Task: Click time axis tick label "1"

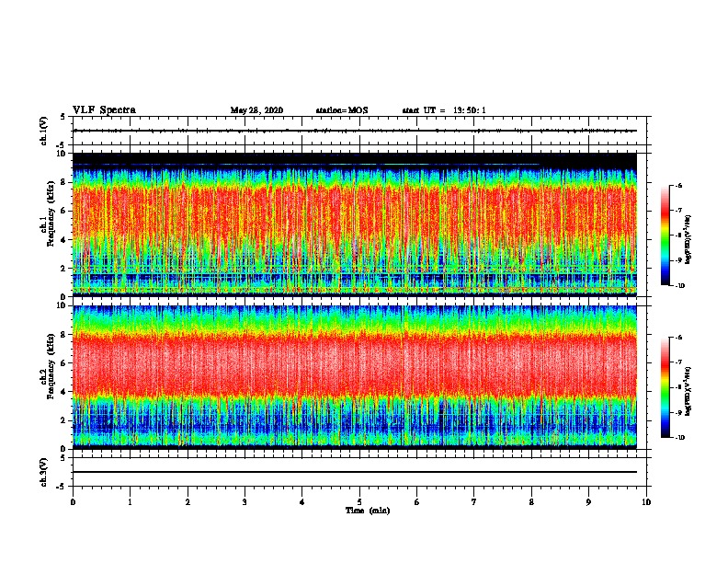Action: pos(130,501)
